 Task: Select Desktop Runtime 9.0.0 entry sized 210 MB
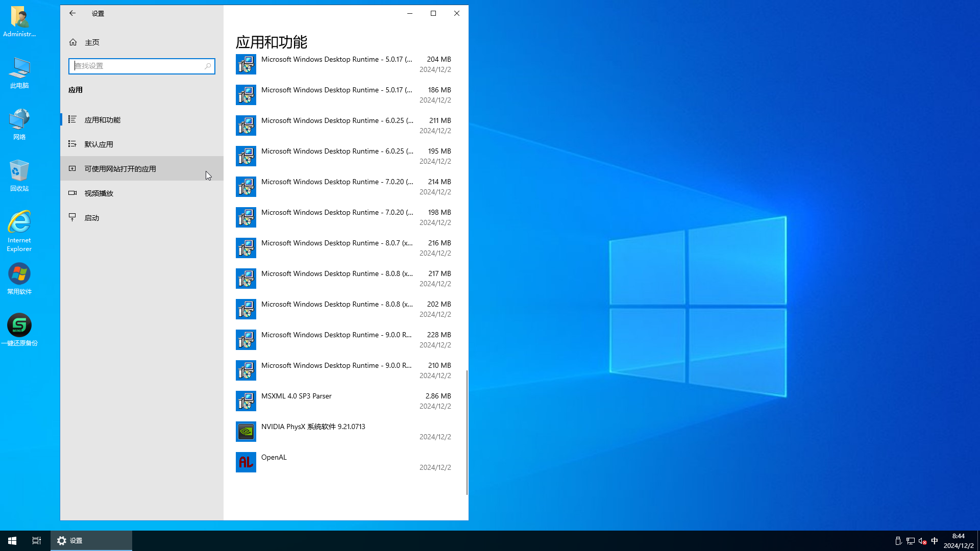[x=344, y=370]
